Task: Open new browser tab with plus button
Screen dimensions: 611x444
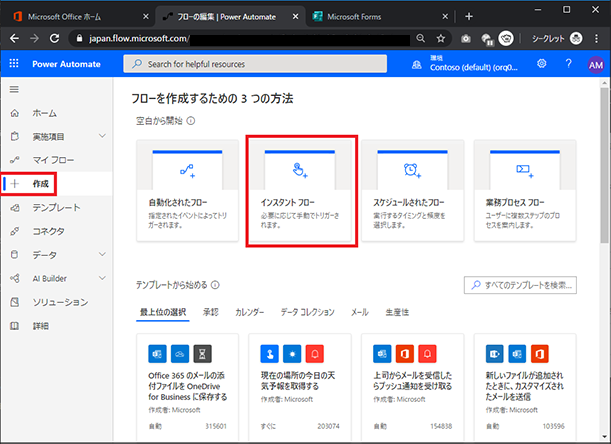Action: pos(469,16)
